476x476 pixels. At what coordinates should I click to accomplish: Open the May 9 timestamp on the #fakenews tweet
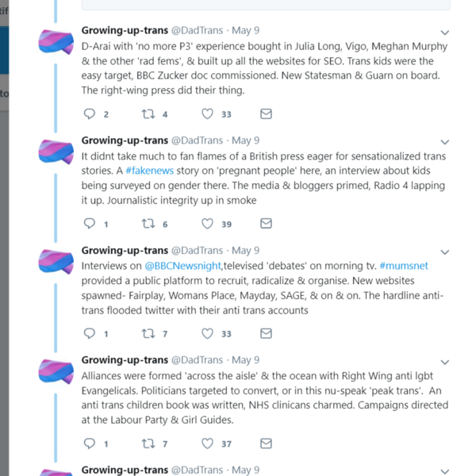tap(246, 140)
